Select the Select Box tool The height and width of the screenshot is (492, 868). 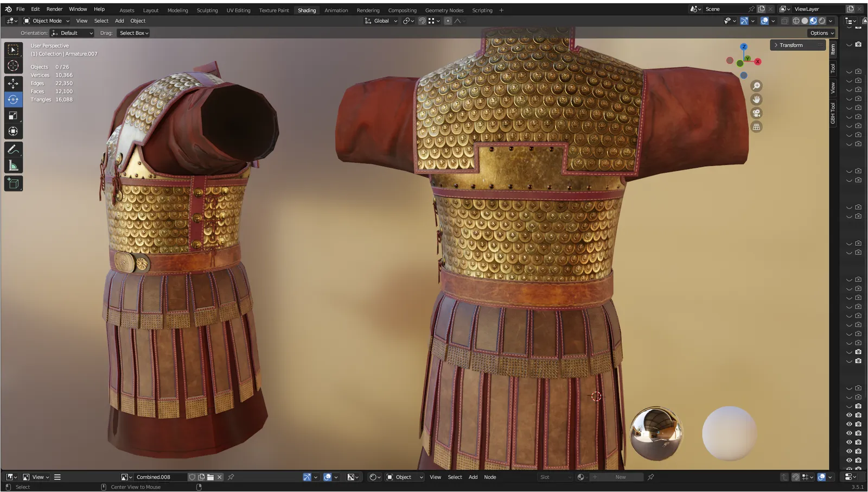13,50
